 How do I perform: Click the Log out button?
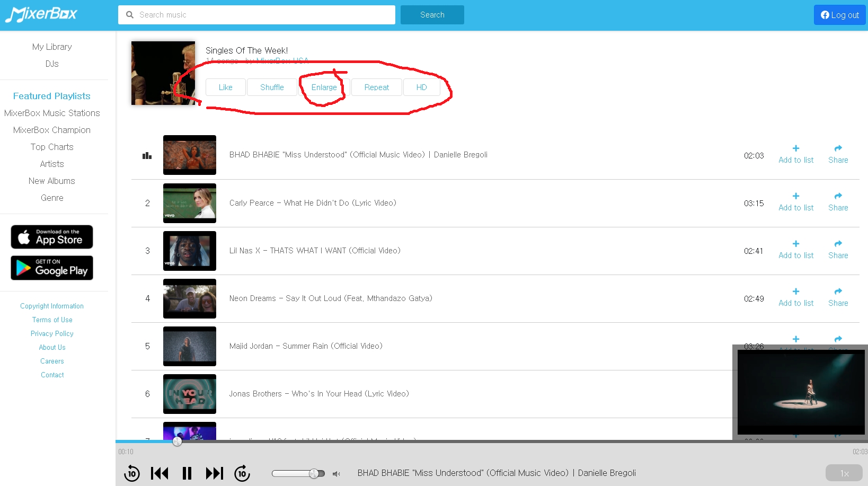pyautogui.click(x=839, y=15)
